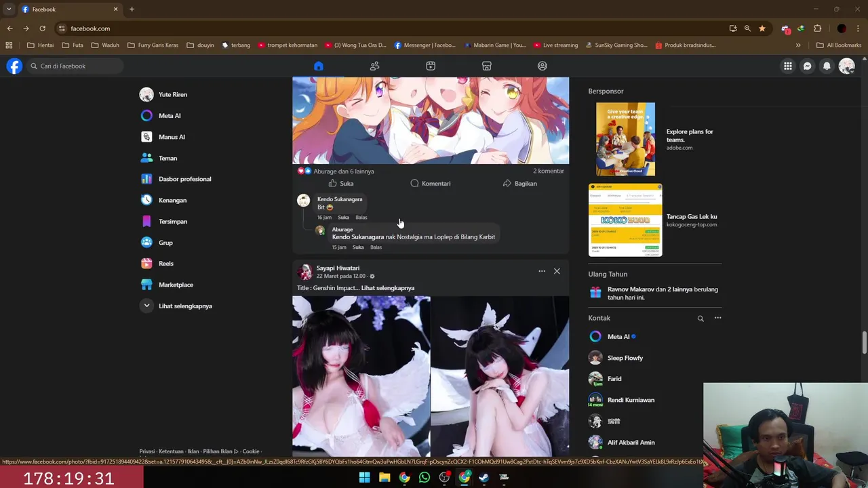Open Marketplace in left sidebar
This screenshot has width=868, height=488.
176,285
